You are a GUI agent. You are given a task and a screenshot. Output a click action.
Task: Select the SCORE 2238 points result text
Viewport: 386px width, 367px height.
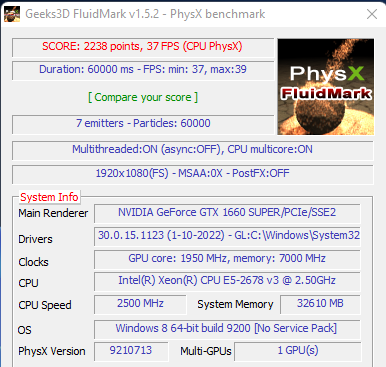pos(143,47)
